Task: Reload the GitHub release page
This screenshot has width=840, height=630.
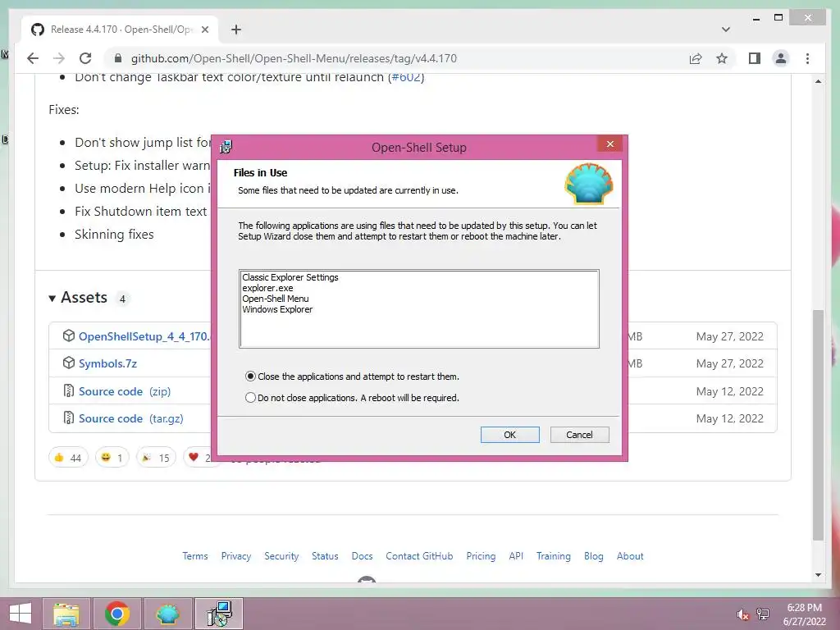Action: [85, 58]
